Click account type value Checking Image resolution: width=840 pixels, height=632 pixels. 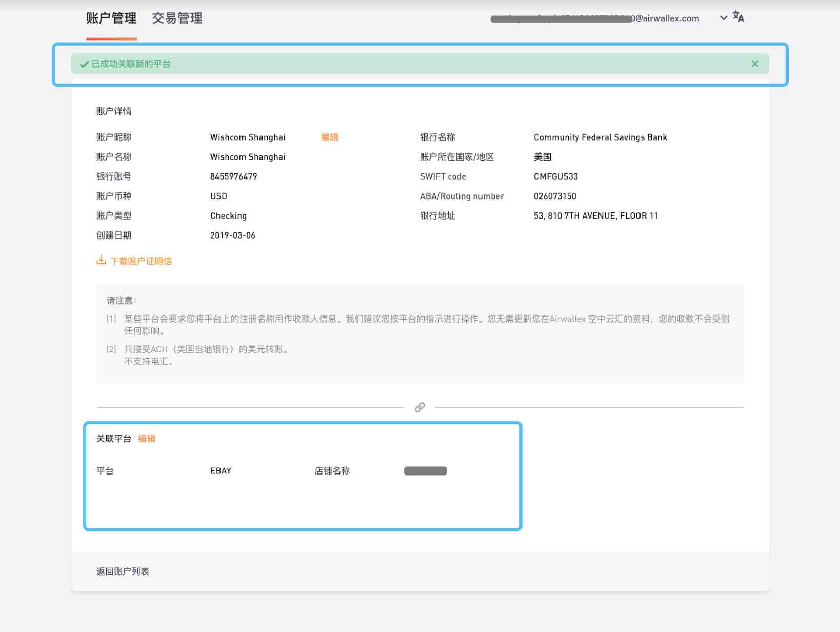tap(228, 216)
